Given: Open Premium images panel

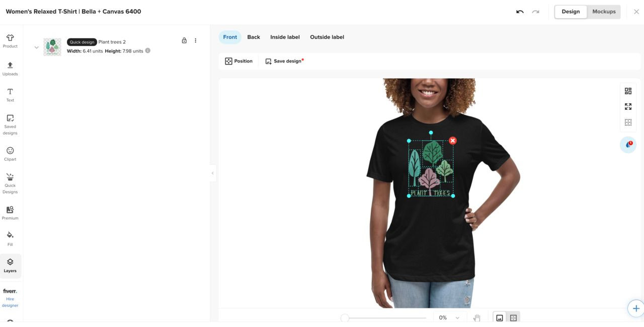Looking at the screenshot, I should (10, 213).
